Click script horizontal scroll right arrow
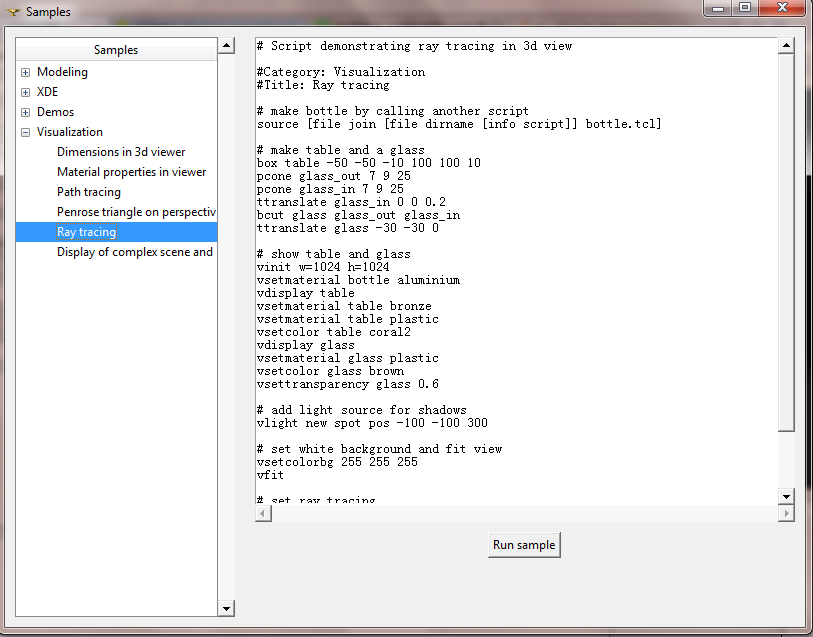This screenshot has width=813, height=637. [786, 513]
